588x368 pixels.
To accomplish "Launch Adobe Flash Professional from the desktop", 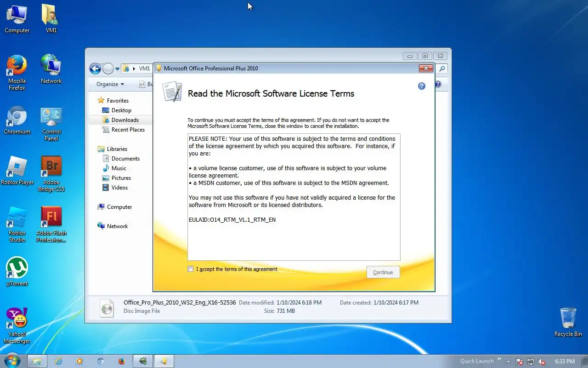I will click(x=51, y=224).
